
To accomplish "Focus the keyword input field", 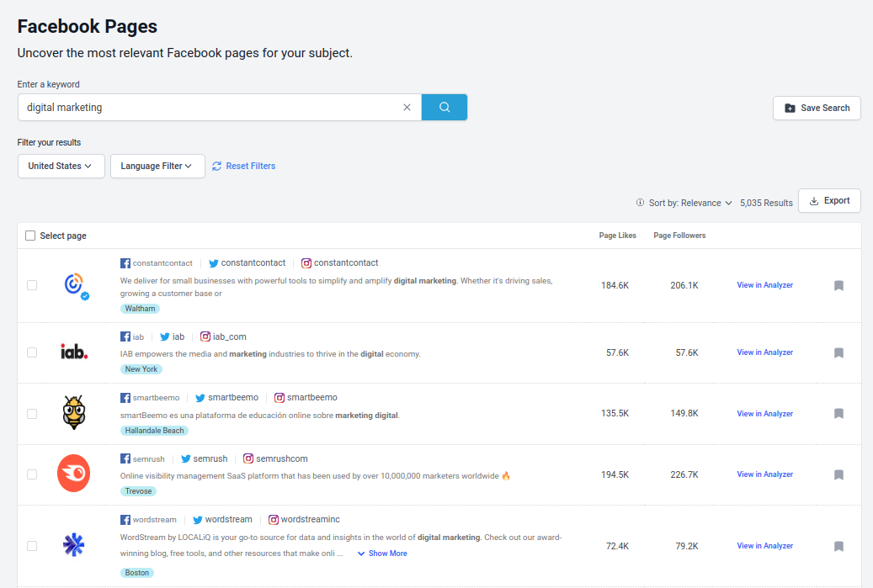I will pyautogui.click(x=210, y=108).
